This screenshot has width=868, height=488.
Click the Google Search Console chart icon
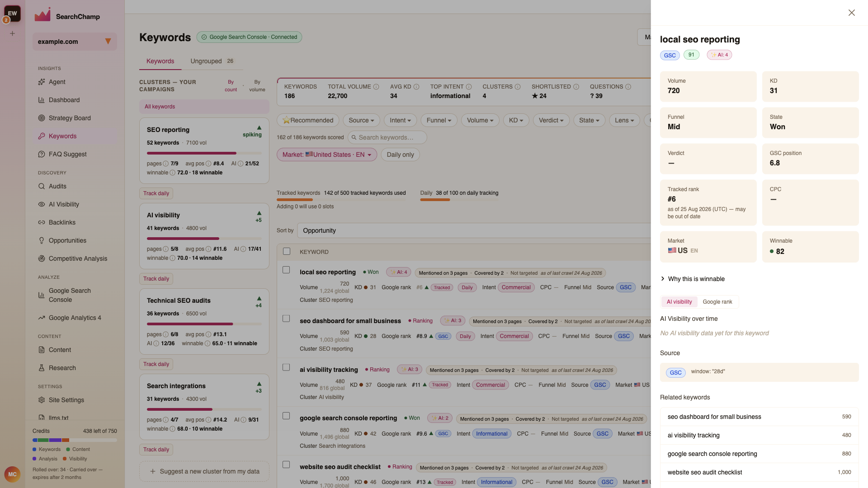coord(42,295)
